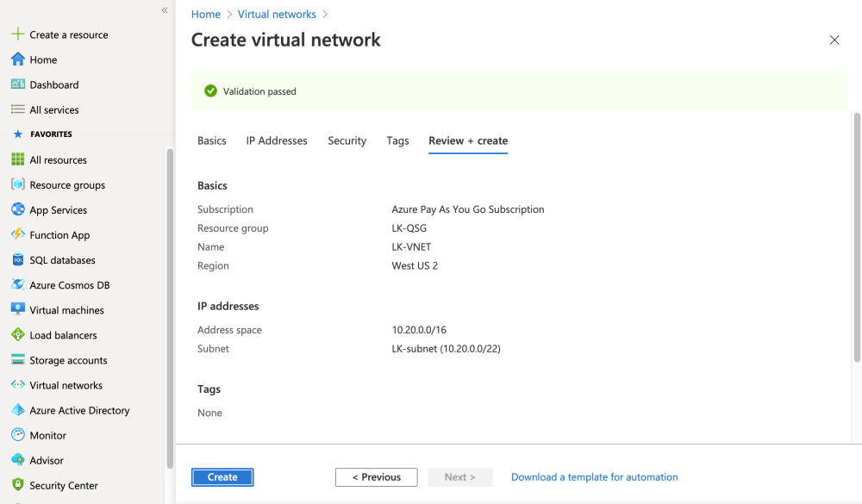The height and width of the screenshot is (504, 862).
Task: Open the Security tab
Action: (347, 140)
